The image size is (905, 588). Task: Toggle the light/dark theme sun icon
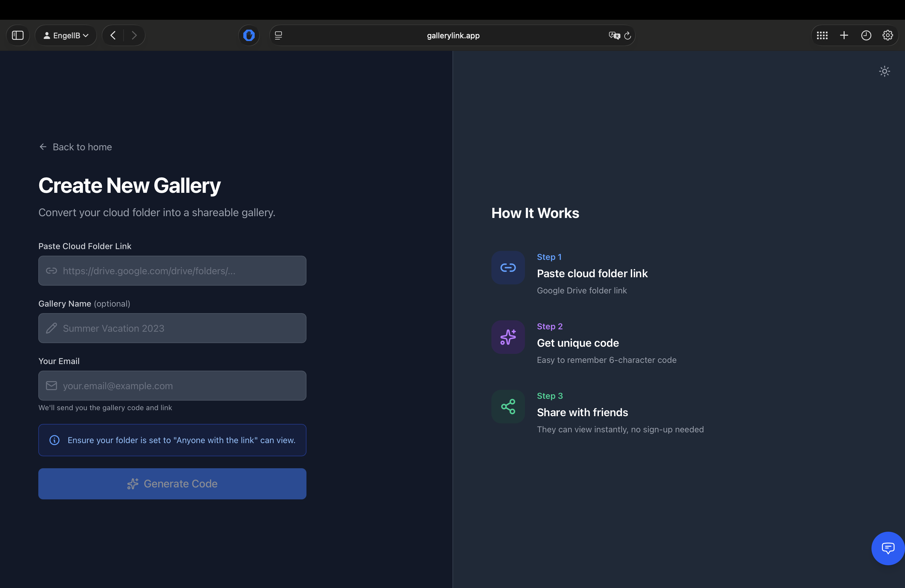884,71
